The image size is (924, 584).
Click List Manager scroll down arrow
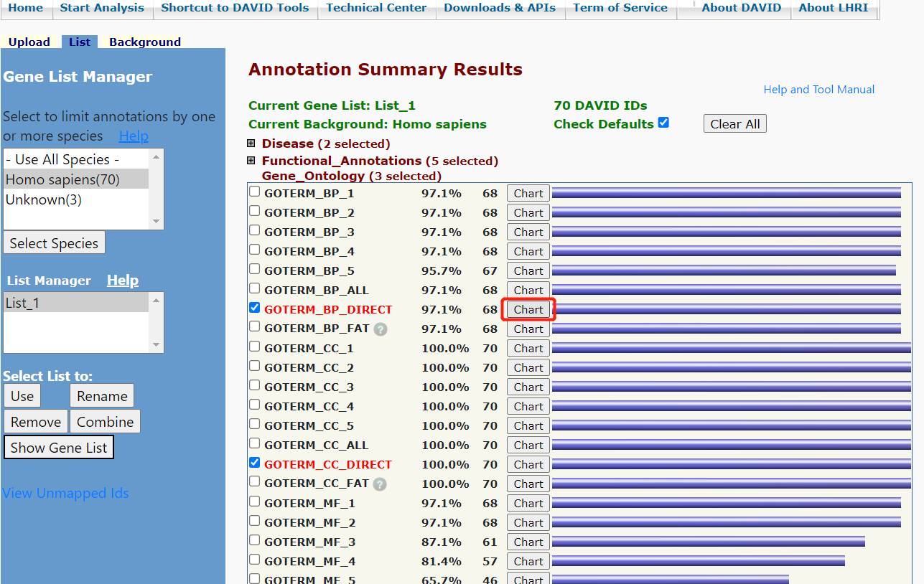tap(157, 345)
